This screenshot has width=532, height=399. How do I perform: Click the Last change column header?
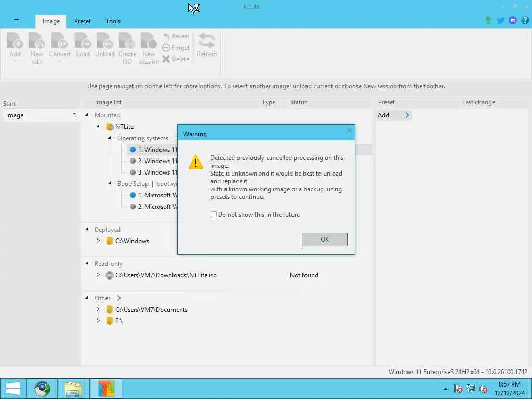(x=478, y=102)
